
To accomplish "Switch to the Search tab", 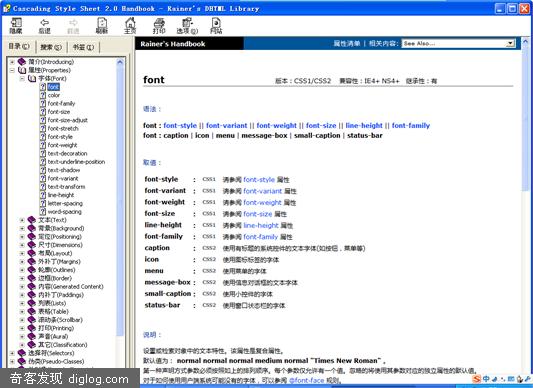I will click(51, 47).
